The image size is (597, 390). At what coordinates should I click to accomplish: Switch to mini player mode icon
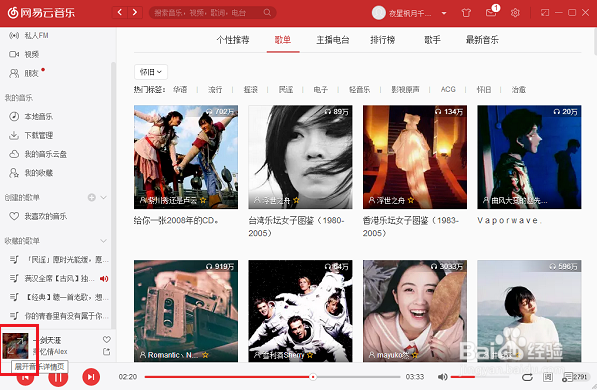[x=545, y=13]
